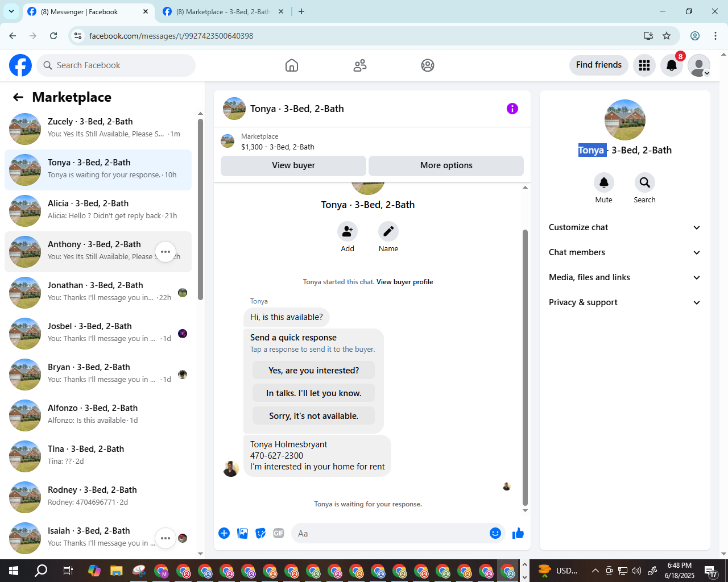Open the Facebook menu grid icon
This screenshot has width=728, height=582.
click(x=644, y=65)
